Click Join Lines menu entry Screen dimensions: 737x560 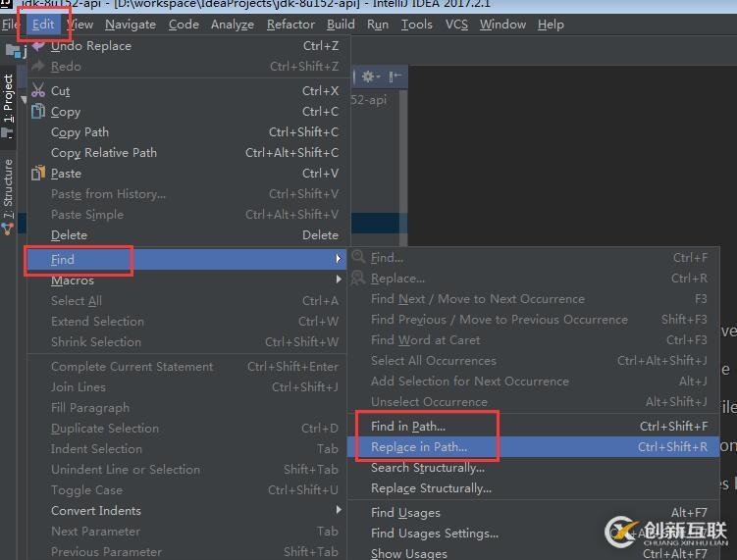(x=186, y=387)
